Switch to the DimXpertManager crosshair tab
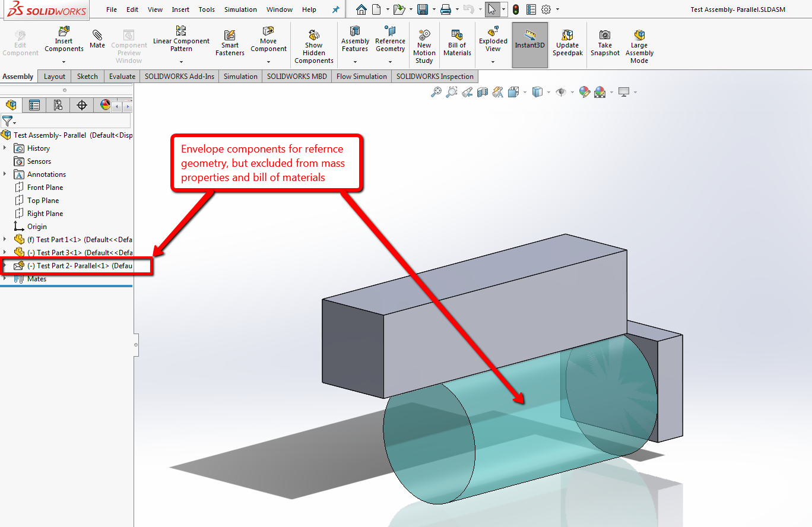This screenshot has width=812, height=527. coord(82,105)
